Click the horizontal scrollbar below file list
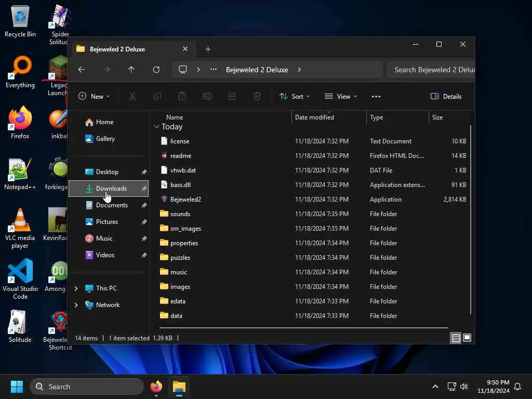 303,328
